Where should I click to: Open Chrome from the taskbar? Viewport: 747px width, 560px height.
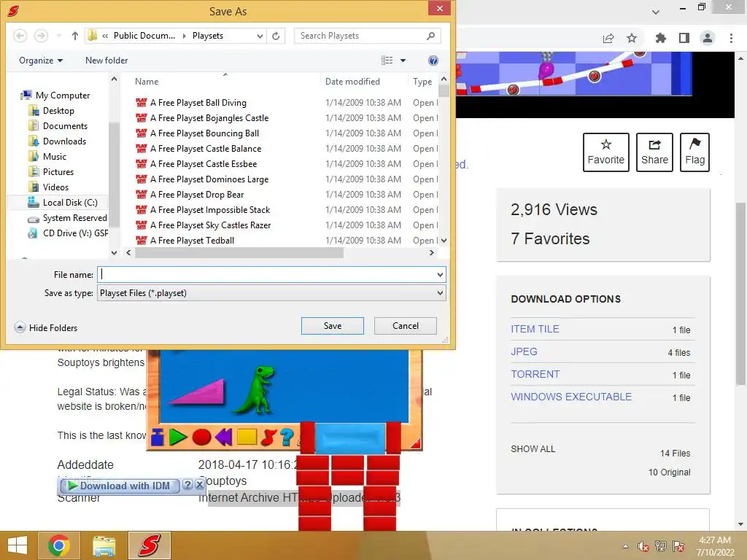[x=58, y=545]
